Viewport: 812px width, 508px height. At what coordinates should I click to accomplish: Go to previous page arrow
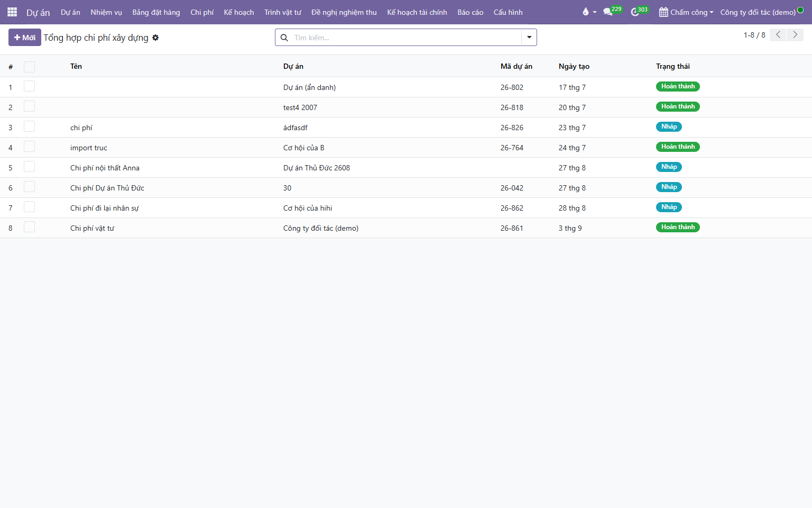click(778, 35)
